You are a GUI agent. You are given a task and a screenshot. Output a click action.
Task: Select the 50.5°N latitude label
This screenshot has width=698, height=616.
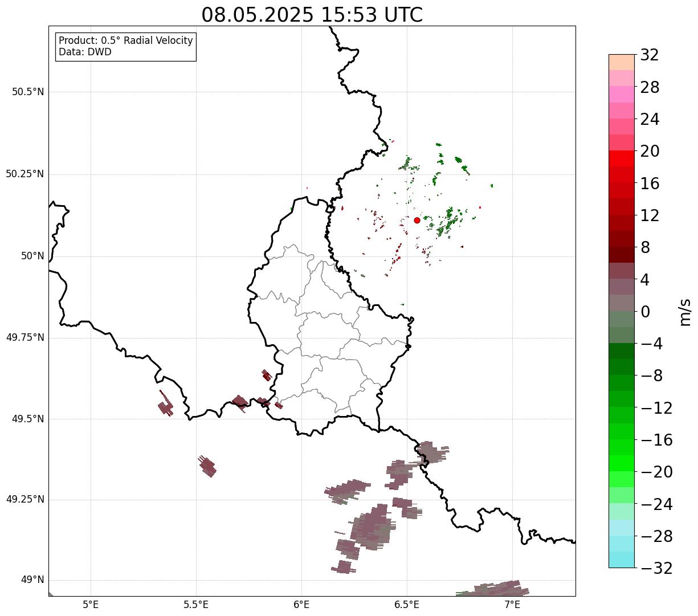point(28,92)
